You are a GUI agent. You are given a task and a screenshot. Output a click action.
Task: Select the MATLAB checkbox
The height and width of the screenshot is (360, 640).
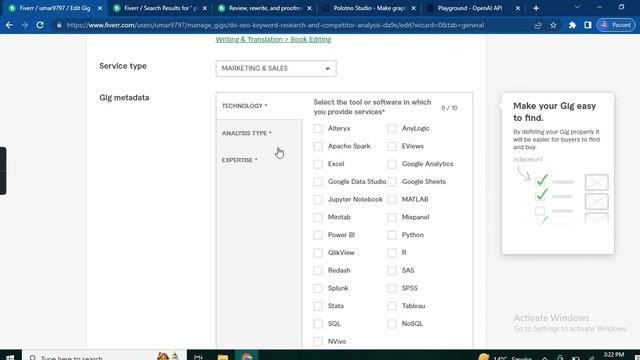pyautogui.click(x=392, y=200)
